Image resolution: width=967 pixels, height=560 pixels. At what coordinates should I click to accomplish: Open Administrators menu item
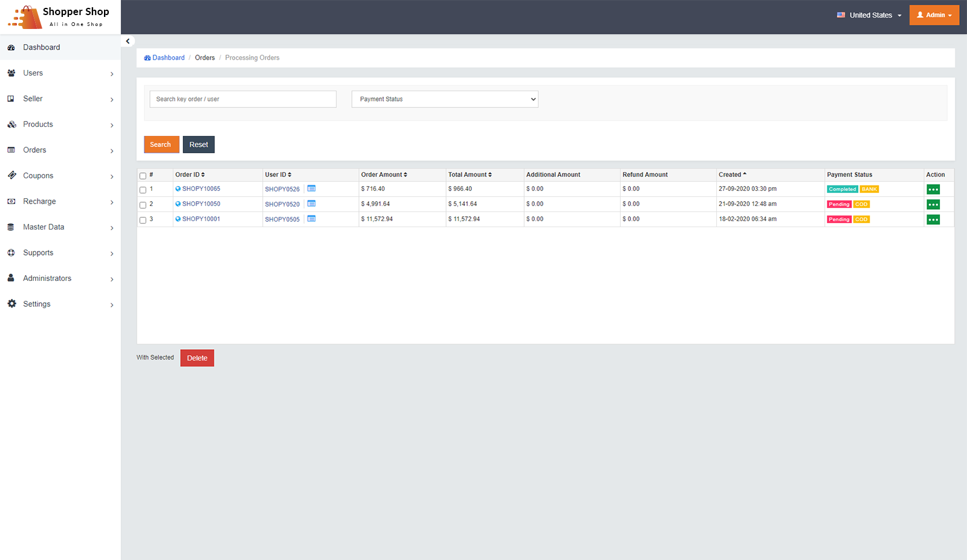click(x=60, y=278)
